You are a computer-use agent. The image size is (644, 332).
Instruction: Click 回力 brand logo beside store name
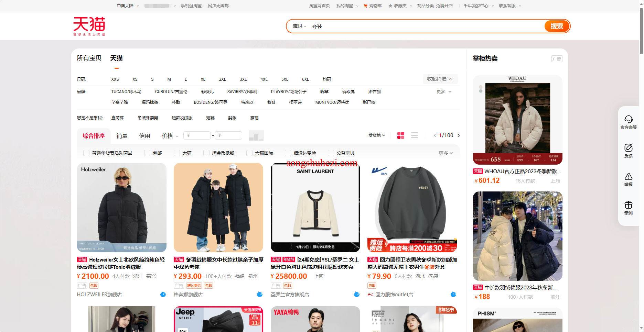coord(371,295)
